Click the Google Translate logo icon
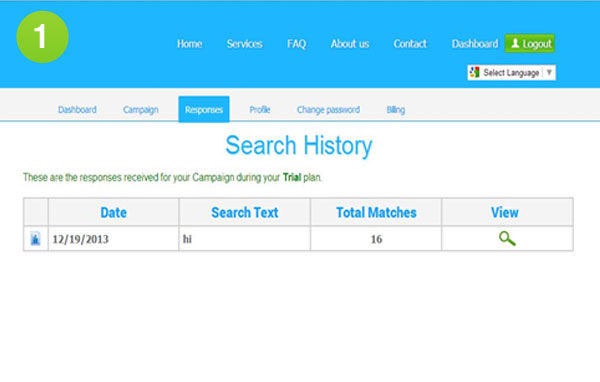The width and height of the screenshot is (600, 382). [474, 72]
